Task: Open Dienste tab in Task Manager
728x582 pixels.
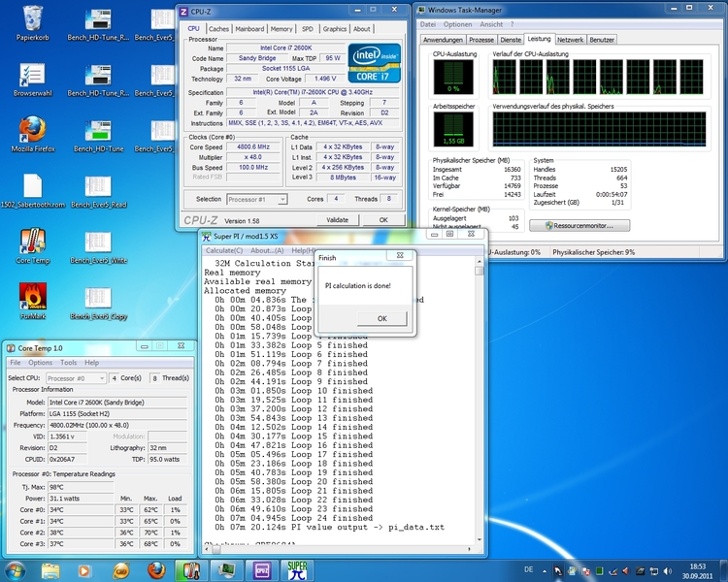Action: [511, 40]
